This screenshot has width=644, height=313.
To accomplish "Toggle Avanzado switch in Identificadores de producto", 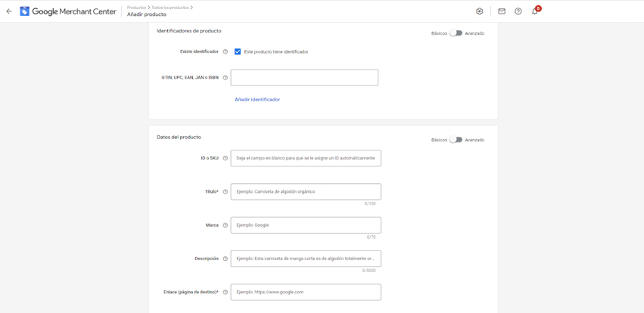I will click(456, 33).
